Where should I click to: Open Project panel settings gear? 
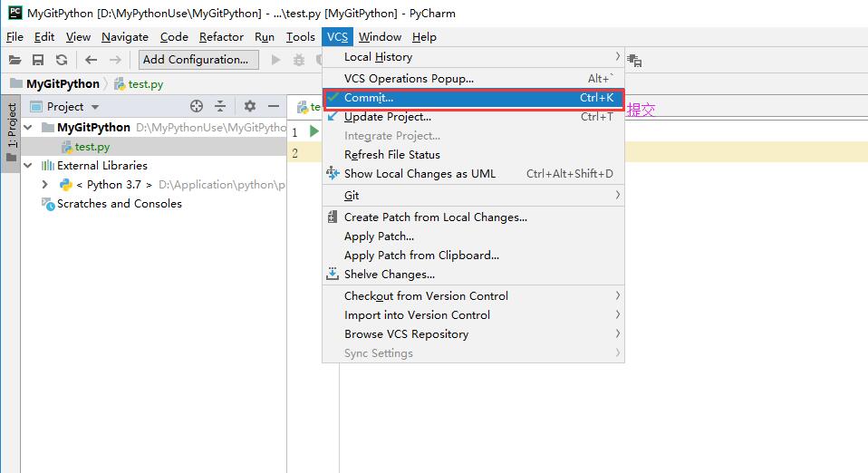pos(250,106)
